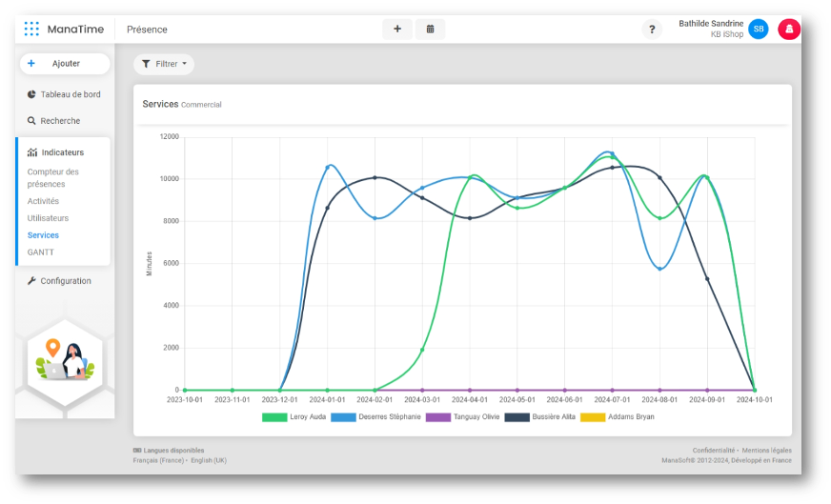Click the ManaTime apps grid icon
The height and width of the screenshot is (504, 831).
(x=31, y=30)
